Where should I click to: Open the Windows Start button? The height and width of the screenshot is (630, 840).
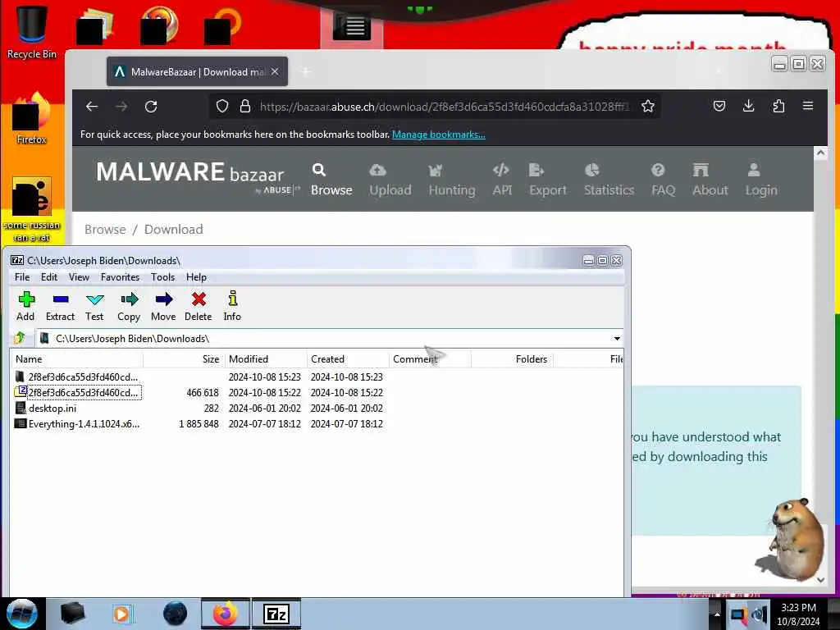tap(21, 614)
